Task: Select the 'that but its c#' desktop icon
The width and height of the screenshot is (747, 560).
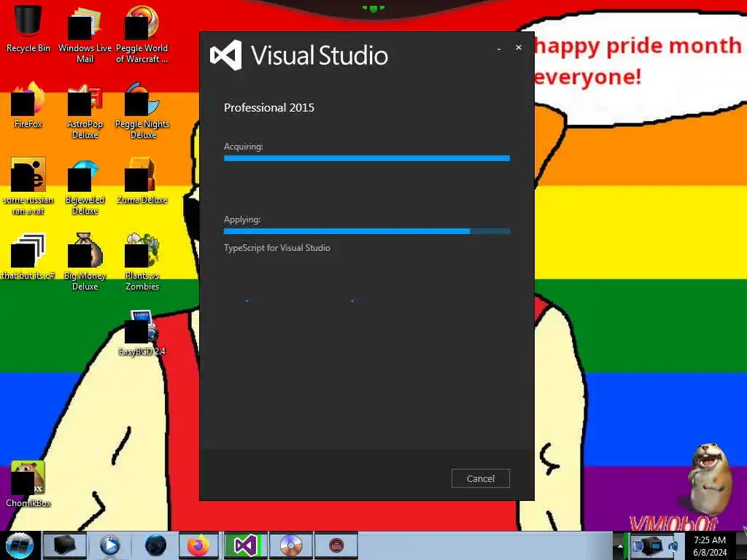Action: 28,257
